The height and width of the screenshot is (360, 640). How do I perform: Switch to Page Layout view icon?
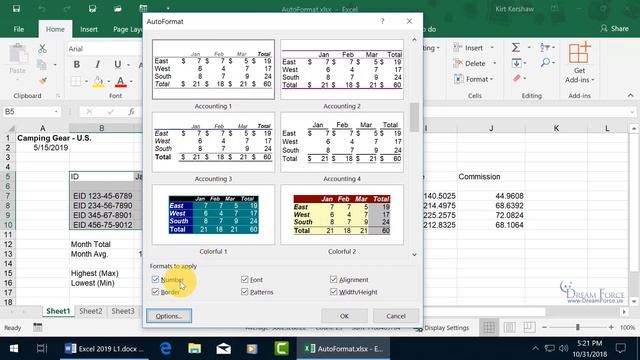click(x=509, y=327)
